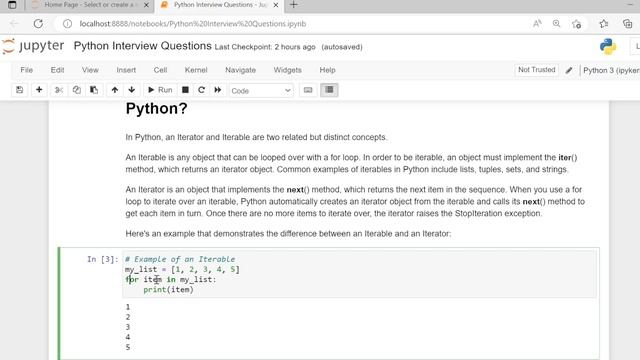The height and width of the screenshot is (360, 640).
Task: Open the File menu
Action: click(x=27, y=70)
